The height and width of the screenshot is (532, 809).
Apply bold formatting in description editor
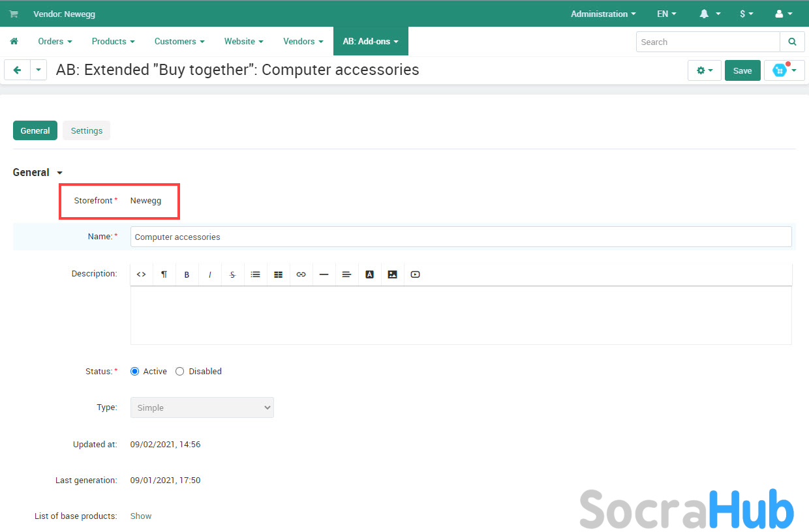tap(187, 274)
